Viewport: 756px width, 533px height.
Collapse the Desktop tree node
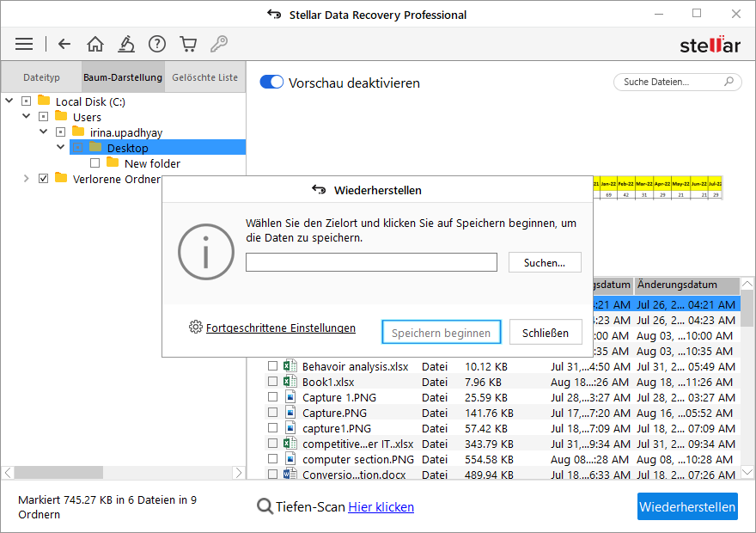coord(61,147)
